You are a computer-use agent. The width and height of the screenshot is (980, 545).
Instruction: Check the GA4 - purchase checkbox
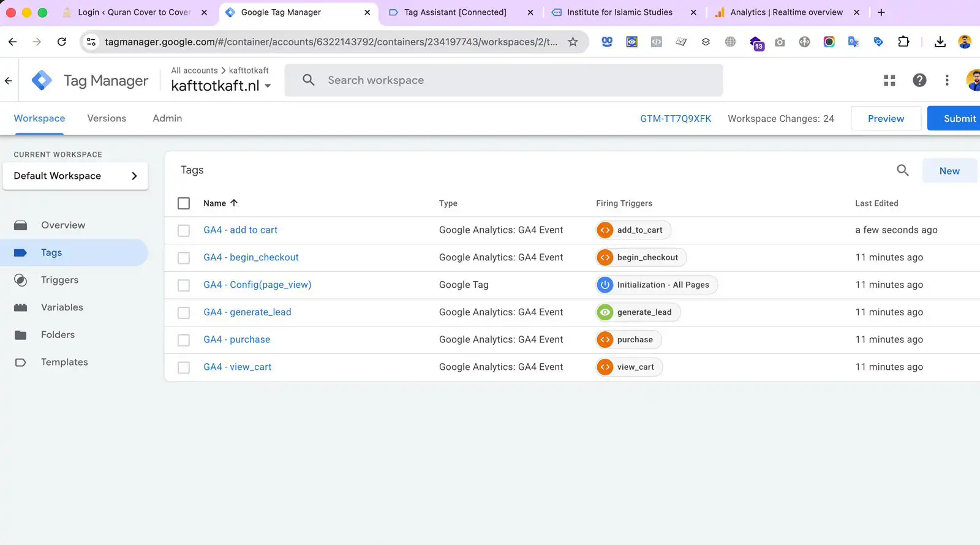(x=184, y=340)
